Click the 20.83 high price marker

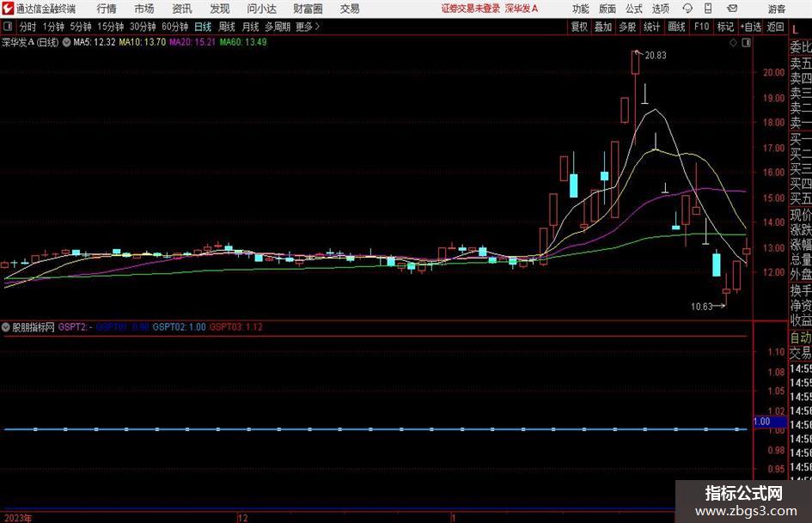coord(655,56)
